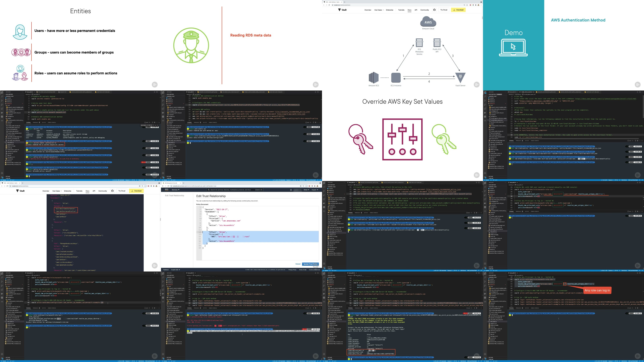
Task: Click the Demo laptop icon
Action: [513, 47]
